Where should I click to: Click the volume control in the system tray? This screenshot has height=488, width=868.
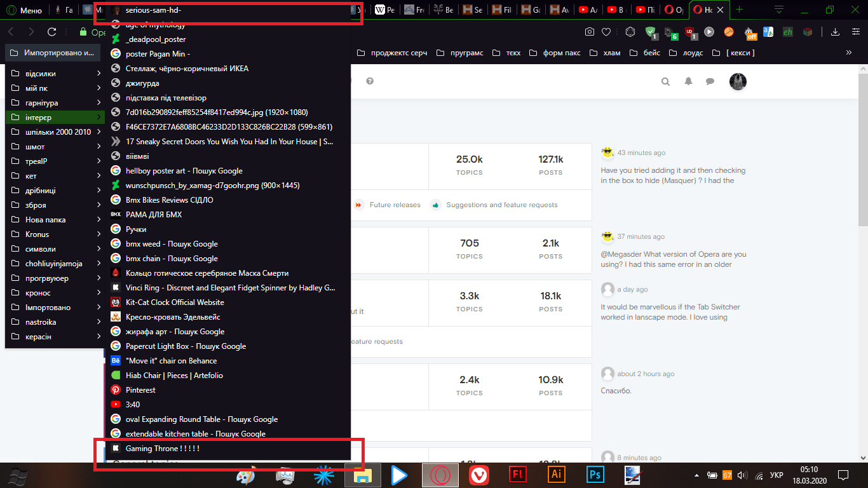pyautogui.click(x=741, y=475)
